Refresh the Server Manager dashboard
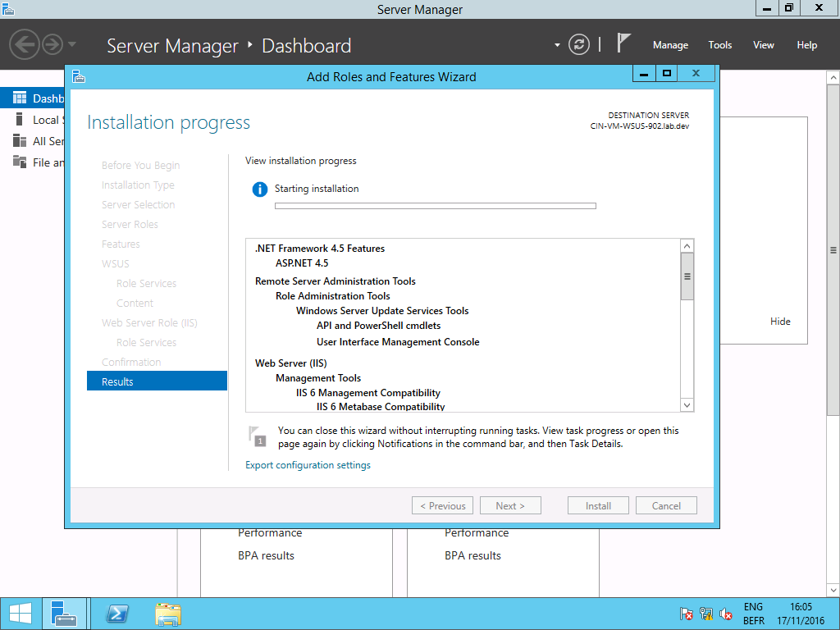This screenshot has height=630, width=840. click(579, 44)
